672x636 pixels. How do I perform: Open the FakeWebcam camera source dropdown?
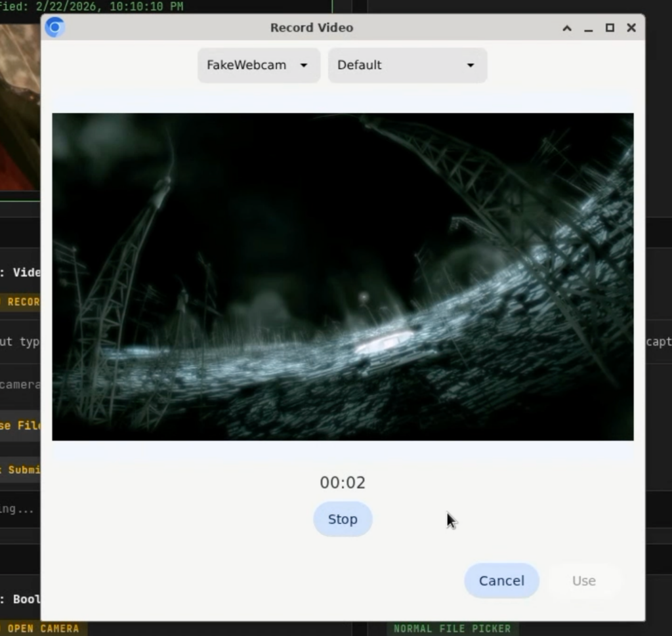tap(258, 65)
